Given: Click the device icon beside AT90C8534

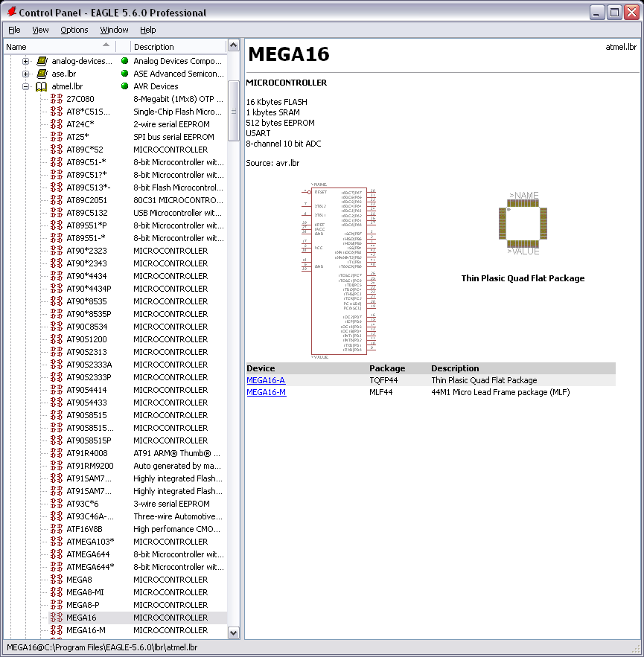Looking at the screenshot, I should 56,327.
